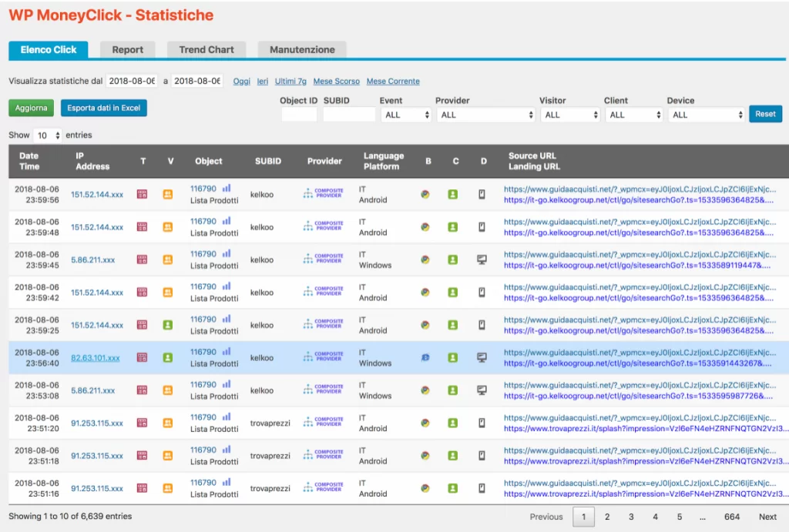Click green client icon in 23:51:20 row
Image resolution: width=789 pixels, height=532 pixels.
tap(453, 423)
